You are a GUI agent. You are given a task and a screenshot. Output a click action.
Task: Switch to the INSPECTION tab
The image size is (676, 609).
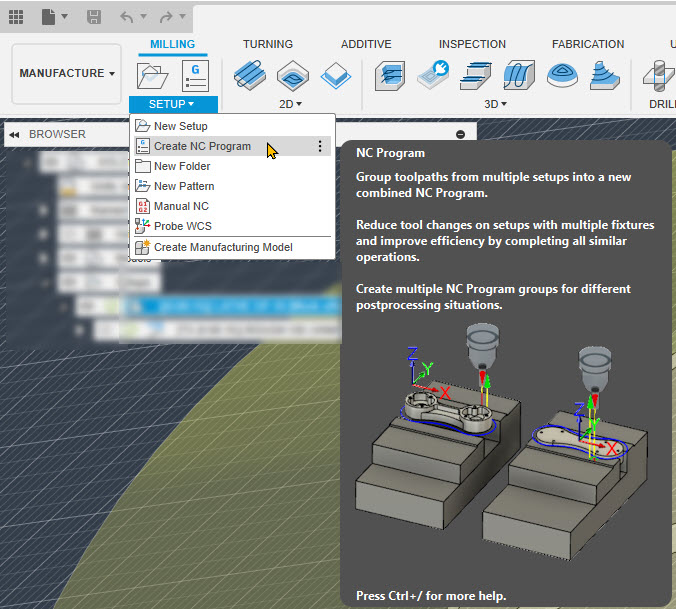472,44
